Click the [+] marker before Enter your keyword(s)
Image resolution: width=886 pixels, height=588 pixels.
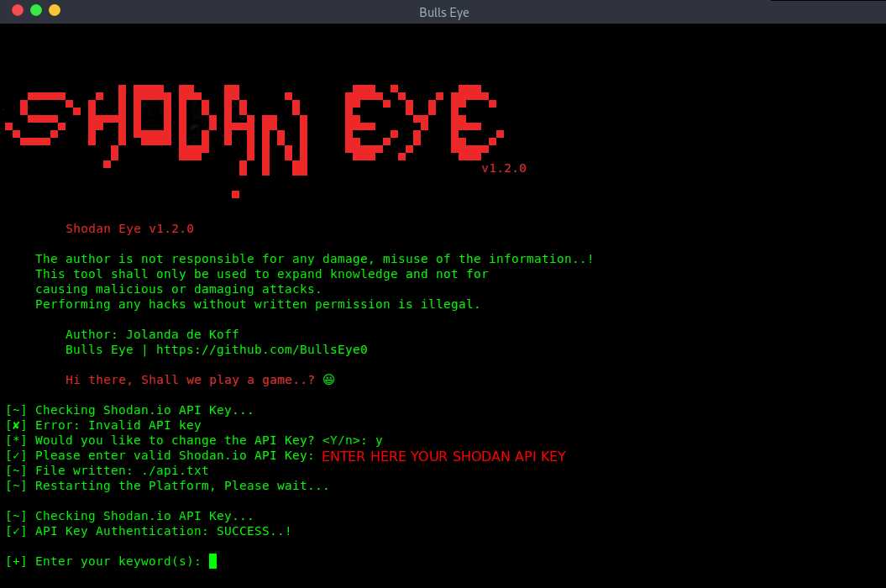pos(17,561)
